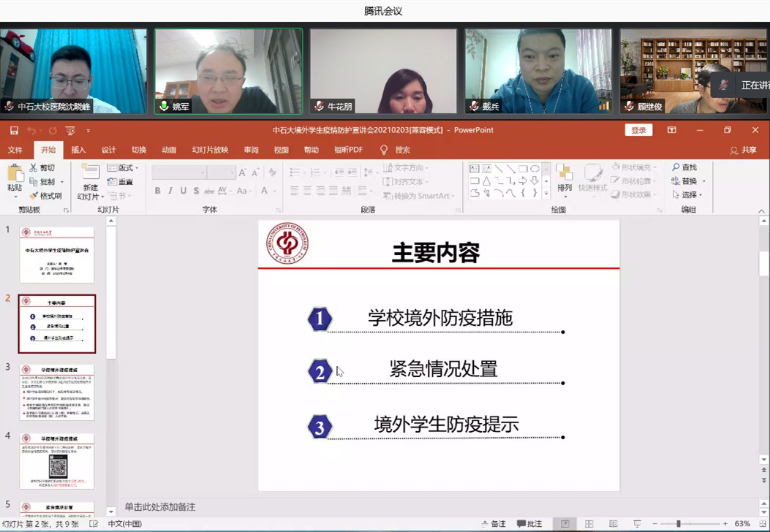
Task: Click the Login (登录) button
Action: (x=638, y=130)
